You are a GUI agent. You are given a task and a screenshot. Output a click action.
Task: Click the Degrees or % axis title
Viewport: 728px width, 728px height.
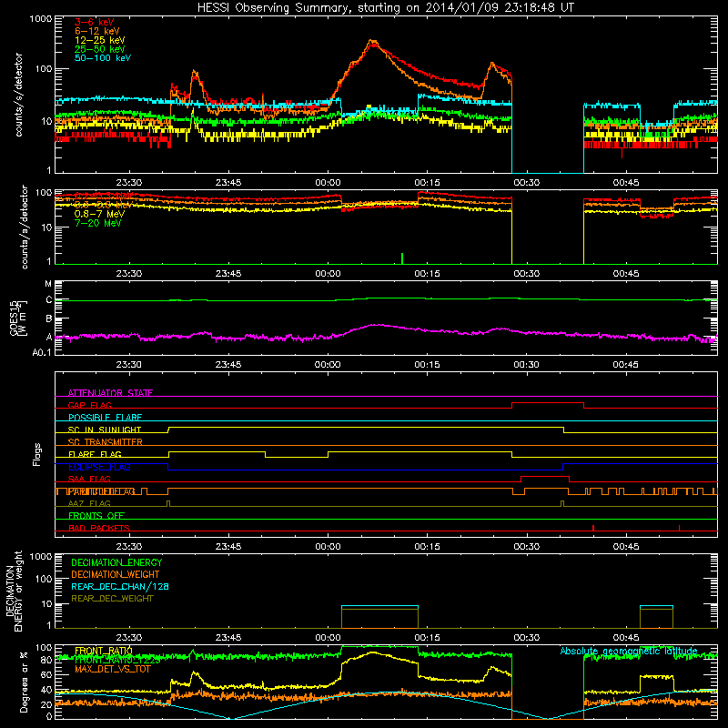tap(24, 682)
